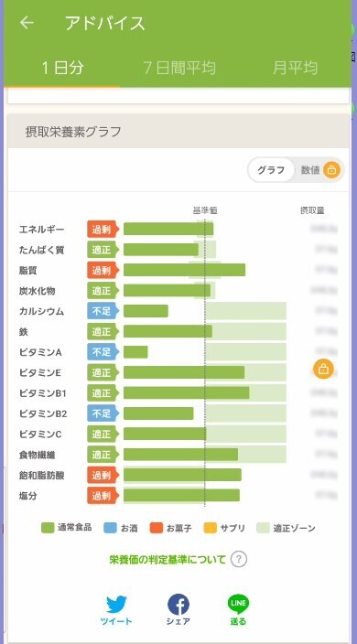Tap the ツイート label
357x644 pixels.
click(116, 621)
